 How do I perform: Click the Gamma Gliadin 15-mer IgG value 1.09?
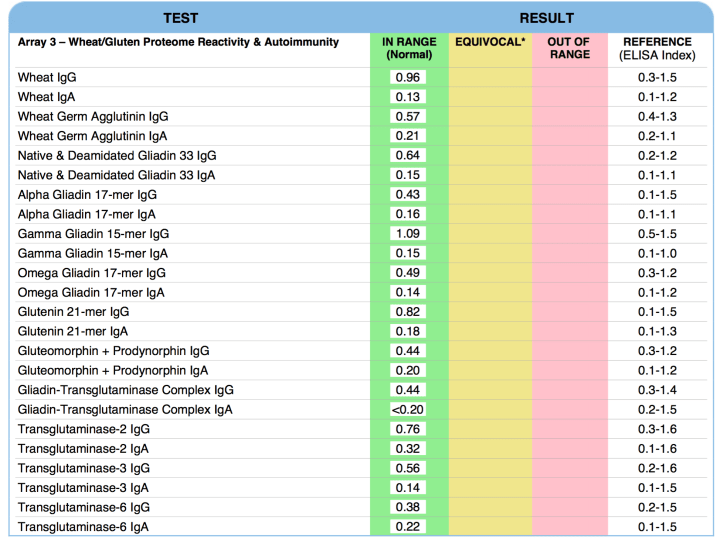(408, 233)
